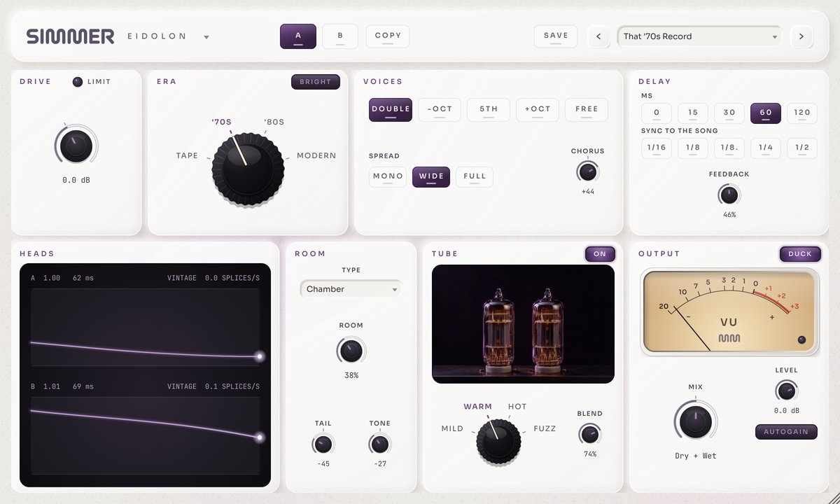
Task: Click the DRIVE knob
Action: pyautogui.click(x=76, y=147)
